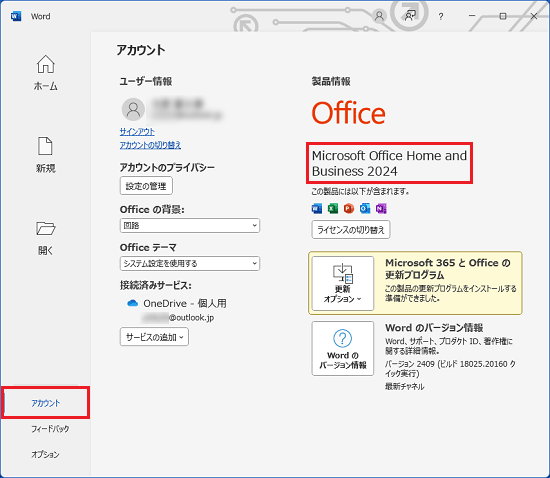Click the 設定の管理 button
Screen dimensions: 550x478
[x=146, y=186]
